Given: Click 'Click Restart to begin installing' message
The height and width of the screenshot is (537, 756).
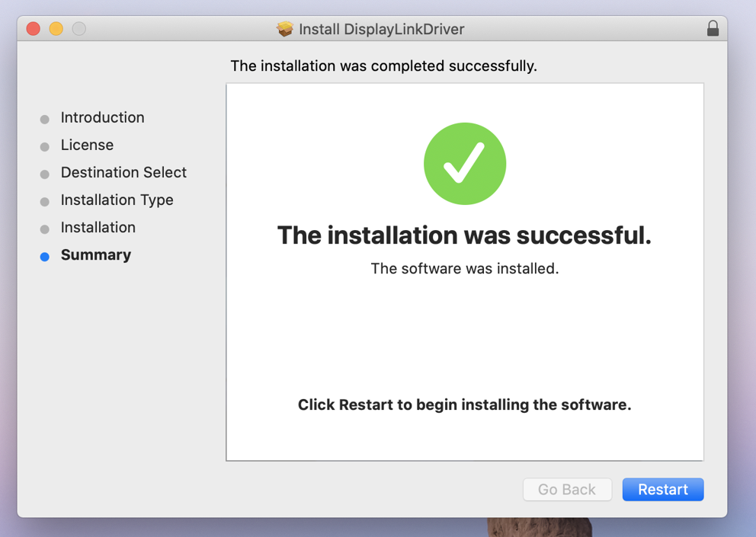Looking at the screenshot, I should (464, 405).
